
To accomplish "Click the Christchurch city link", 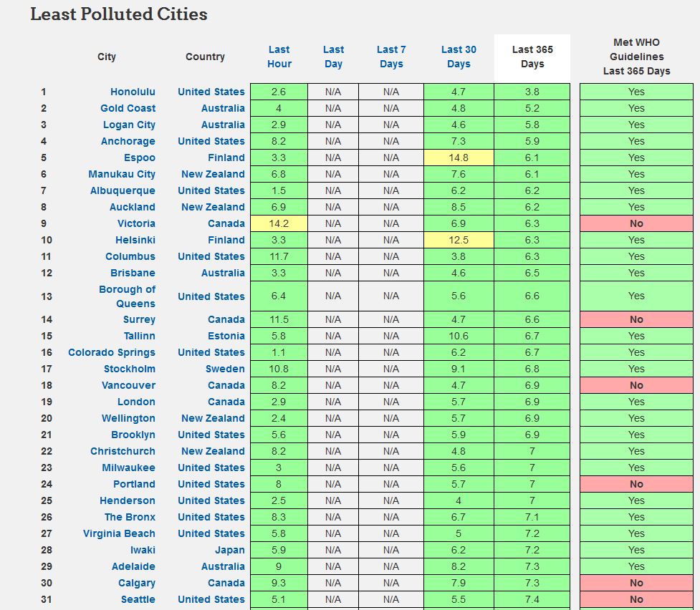I will (123, 451).
